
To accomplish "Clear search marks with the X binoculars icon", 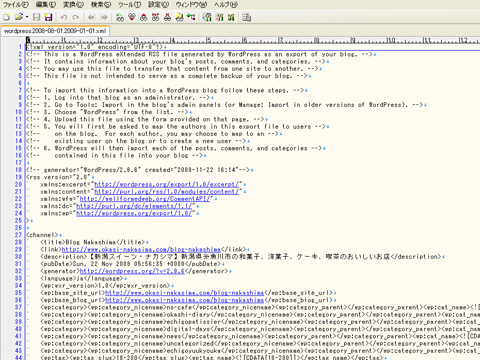I will (168, 17).
